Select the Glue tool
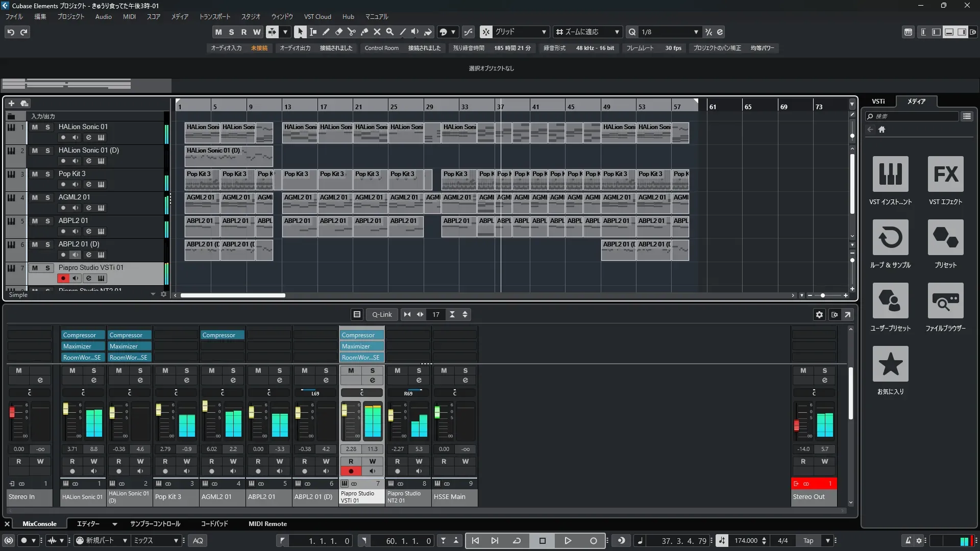Viewport: 980px width, 551px height. (x=364, y=32)
